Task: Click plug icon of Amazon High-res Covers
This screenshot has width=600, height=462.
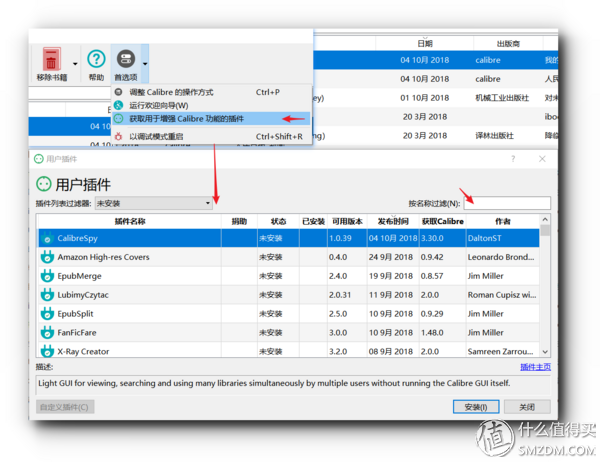Action: pos(47,257)
